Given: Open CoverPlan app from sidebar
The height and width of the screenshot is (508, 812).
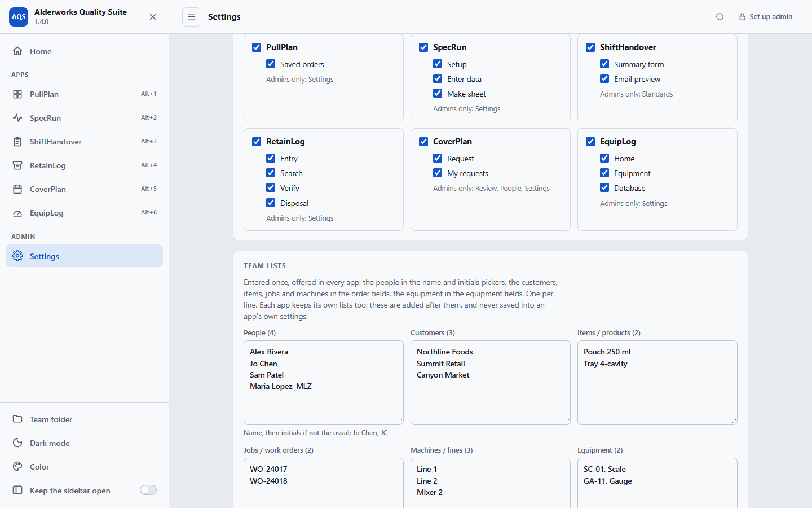Looking at the screenshot, I should pyautogui.click(x=84, y=189).
